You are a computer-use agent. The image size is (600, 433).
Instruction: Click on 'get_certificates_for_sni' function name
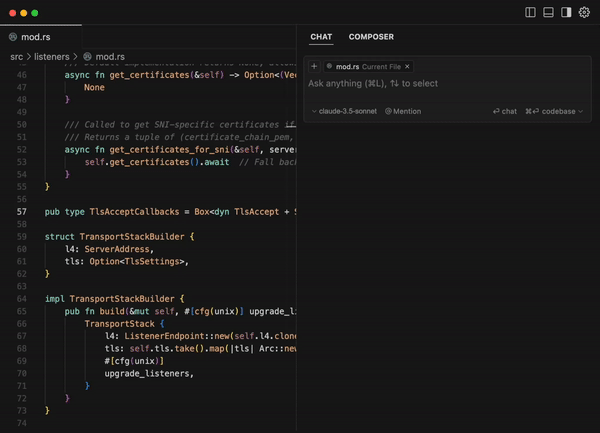click(x=170, y=150)
